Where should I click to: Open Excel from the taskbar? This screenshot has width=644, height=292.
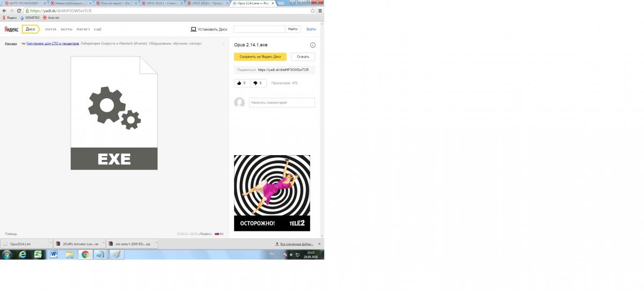point(39,255)
